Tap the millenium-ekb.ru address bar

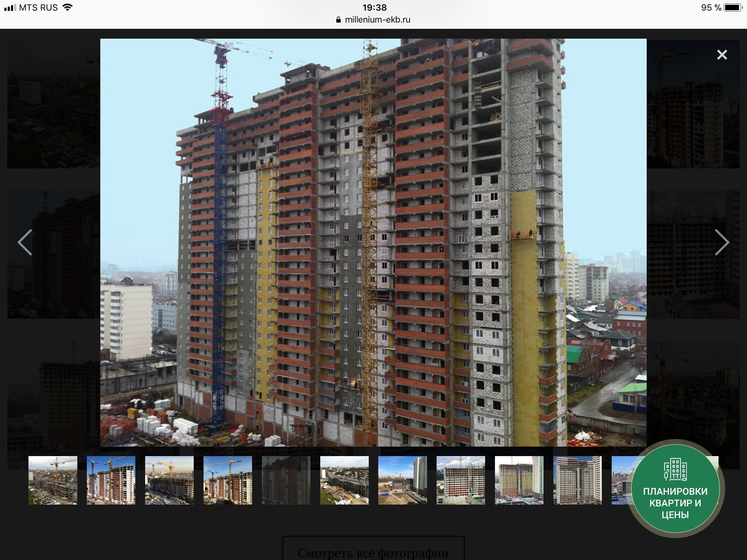pos(377,20)
